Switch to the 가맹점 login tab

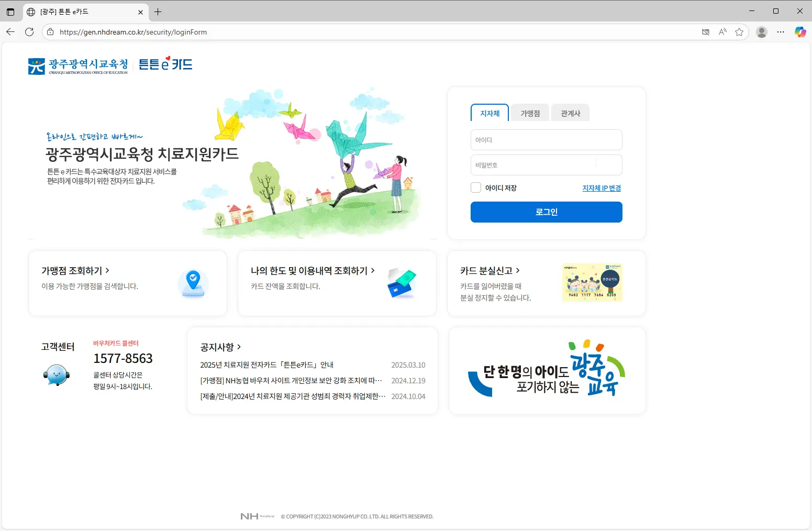click(x=530, y=113)
